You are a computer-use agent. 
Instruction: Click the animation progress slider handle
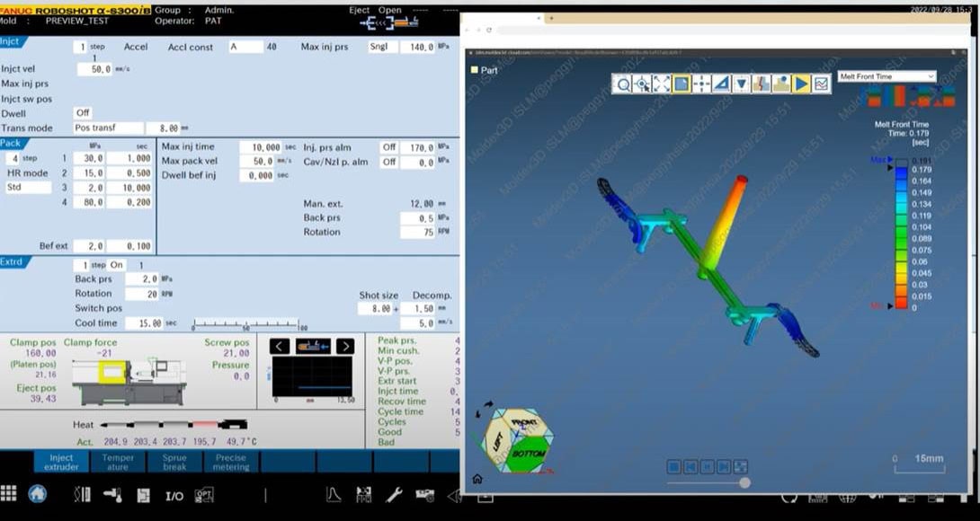(744, 482)
